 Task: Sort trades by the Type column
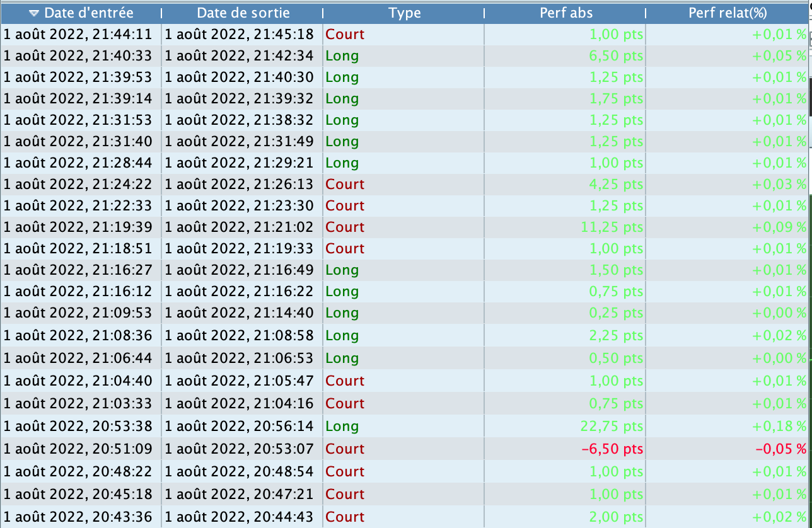404,13
